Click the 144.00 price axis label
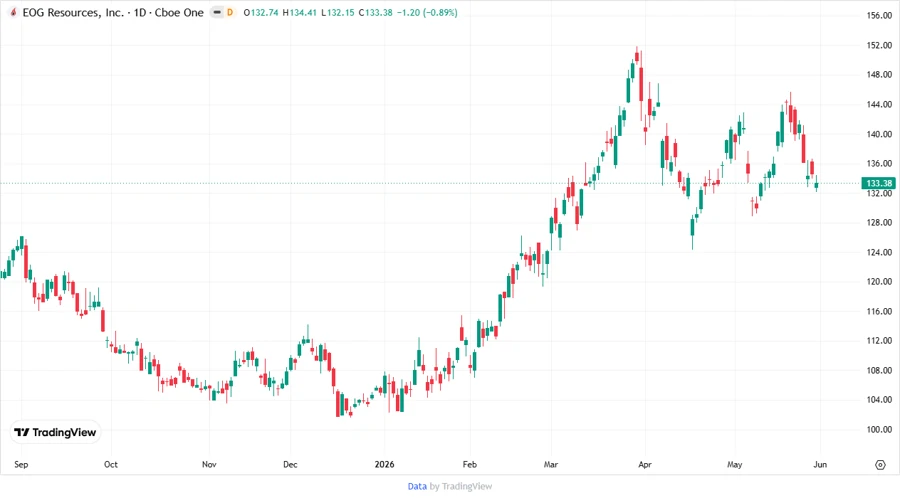 point(879,104)
